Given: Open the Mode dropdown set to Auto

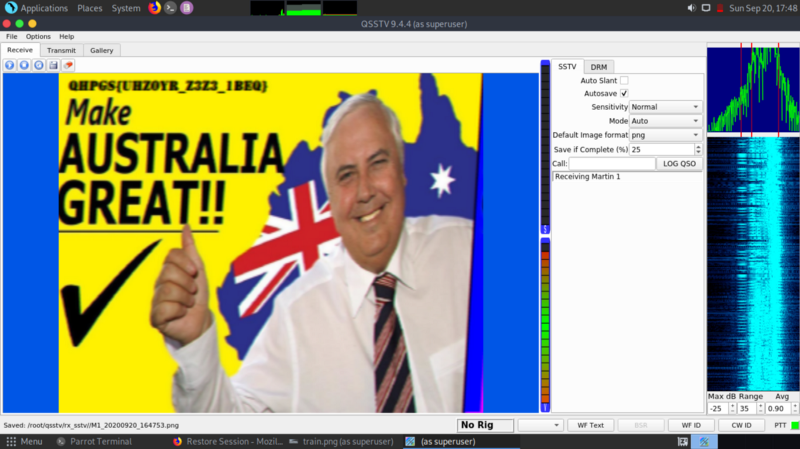Looking at the screenshot, I should (x=665, y=121).
